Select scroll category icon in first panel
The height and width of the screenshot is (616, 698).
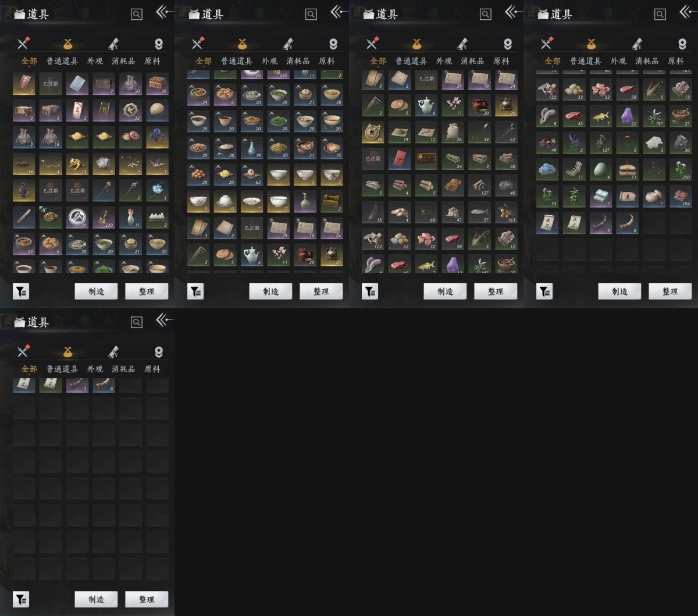tap(114, 44)
